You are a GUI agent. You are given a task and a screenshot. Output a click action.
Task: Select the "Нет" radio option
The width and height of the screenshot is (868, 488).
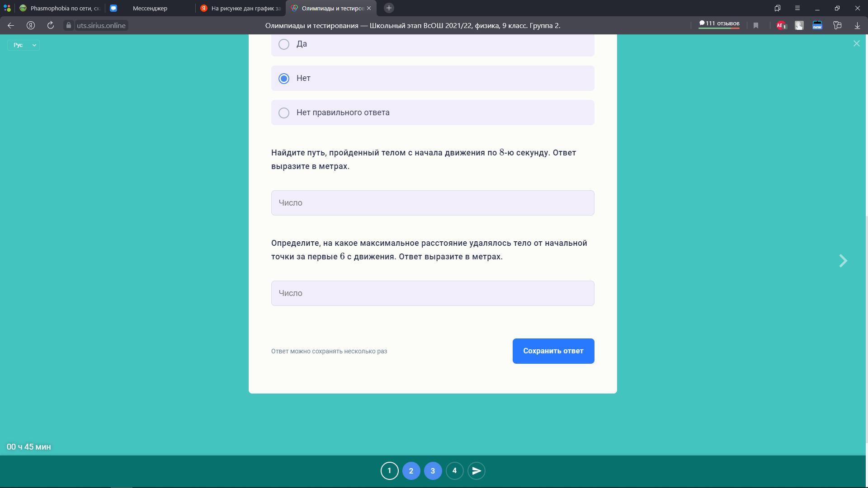(284, 79)
